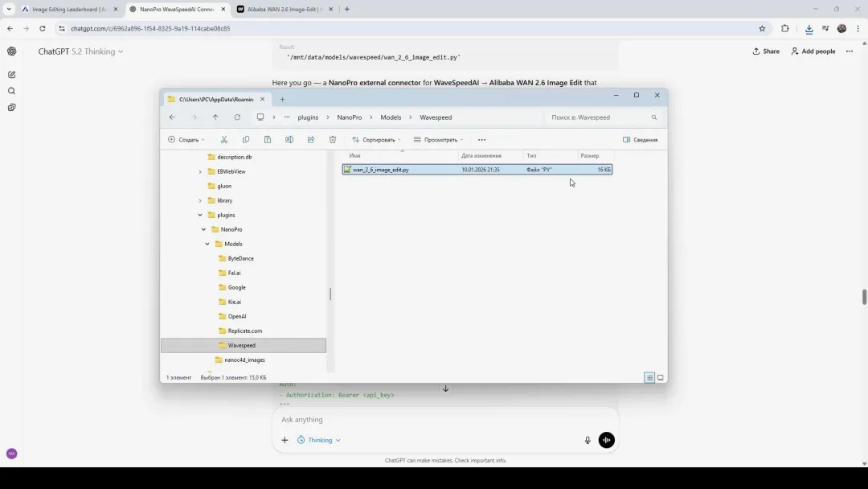Select nanoc4d_images folder in tree
Image resolution: width=868 pixels, height=489 pixels.
(x=244, y=360)
